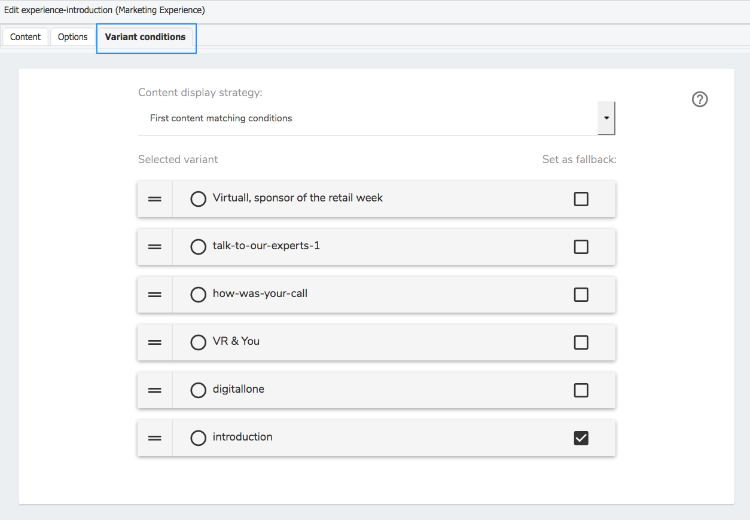Check fallback box for Virtuall sponsor variant
This screenshot has width=750, height=520.
(581, 199)
